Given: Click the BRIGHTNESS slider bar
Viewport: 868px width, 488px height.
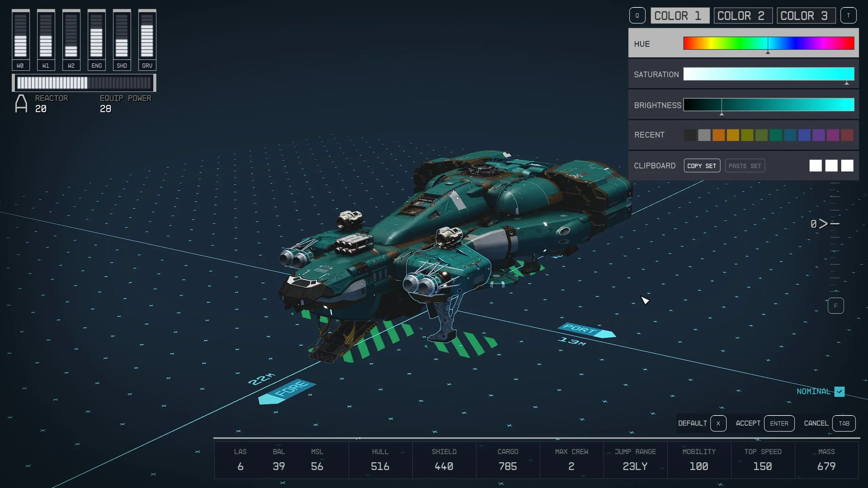Looking at the screenshot, I should [x=768, y=105].
